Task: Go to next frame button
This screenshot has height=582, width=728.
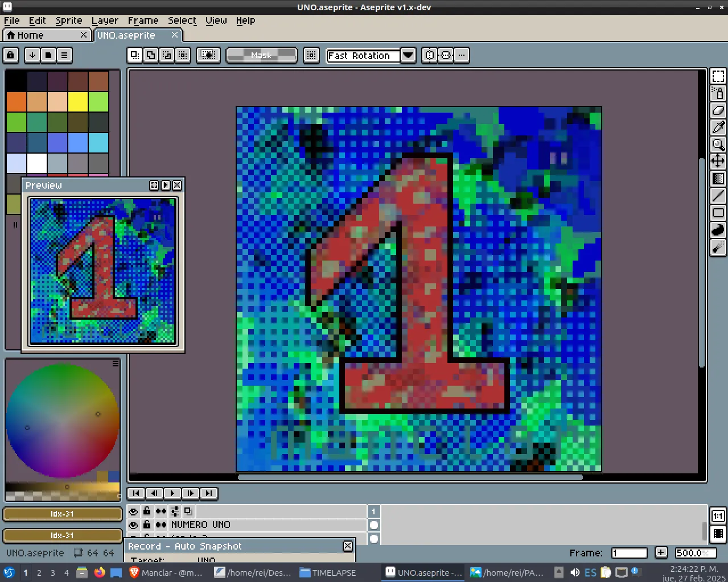Action: click(x=191, y=493)
